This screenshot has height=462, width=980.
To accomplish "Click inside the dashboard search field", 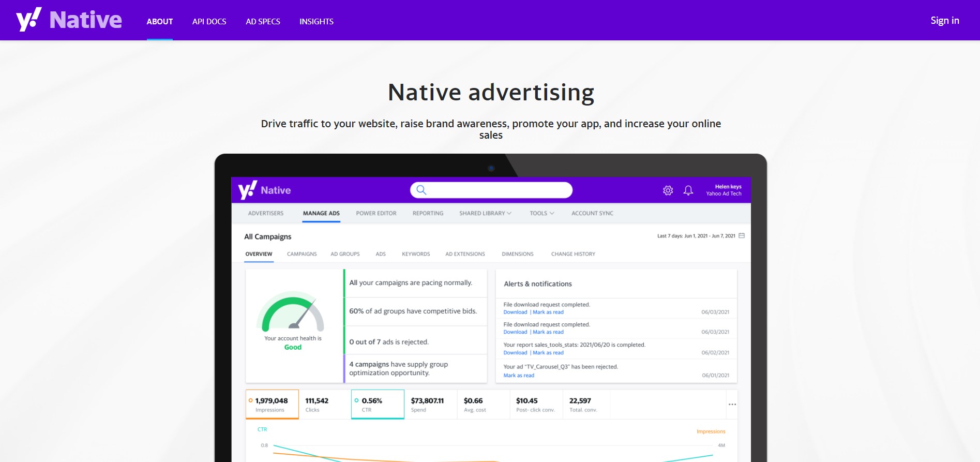I will pyautogui.click(x=496, y=190).
